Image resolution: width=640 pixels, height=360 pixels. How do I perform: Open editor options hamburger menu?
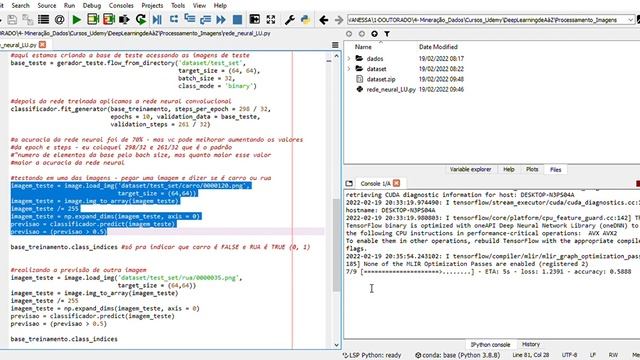[335, 45]
